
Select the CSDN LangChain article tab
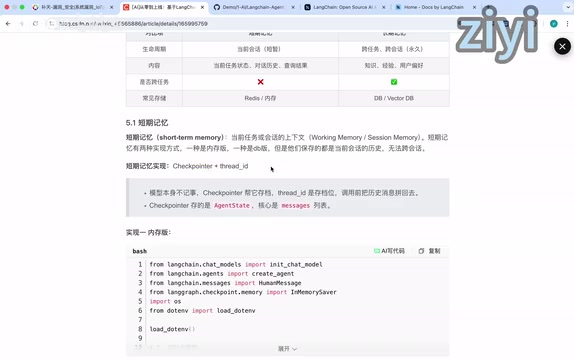(164, 7)
